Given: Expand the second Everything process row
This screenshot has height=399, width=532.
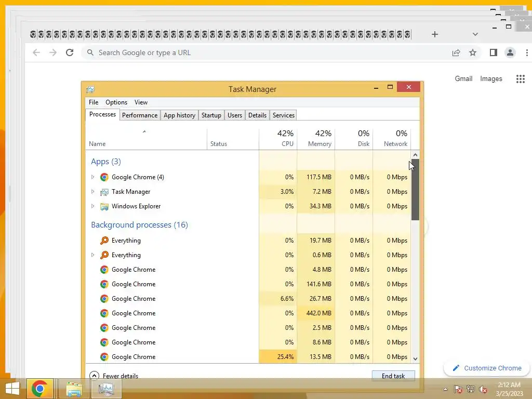Looking at the screenshot, I should click(x=92, y=255).
